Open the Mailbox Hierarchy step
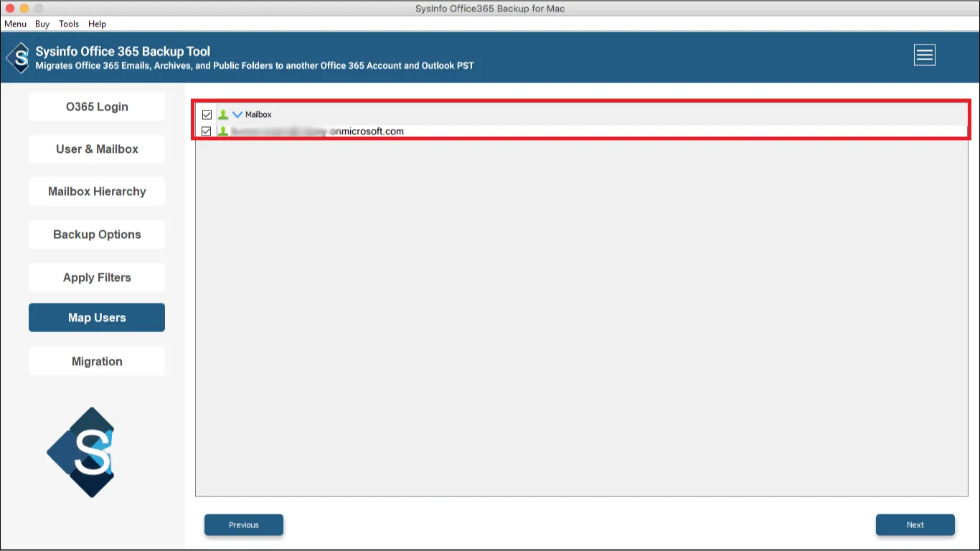Viewport: 980px width, 551px height. point(97,192)
